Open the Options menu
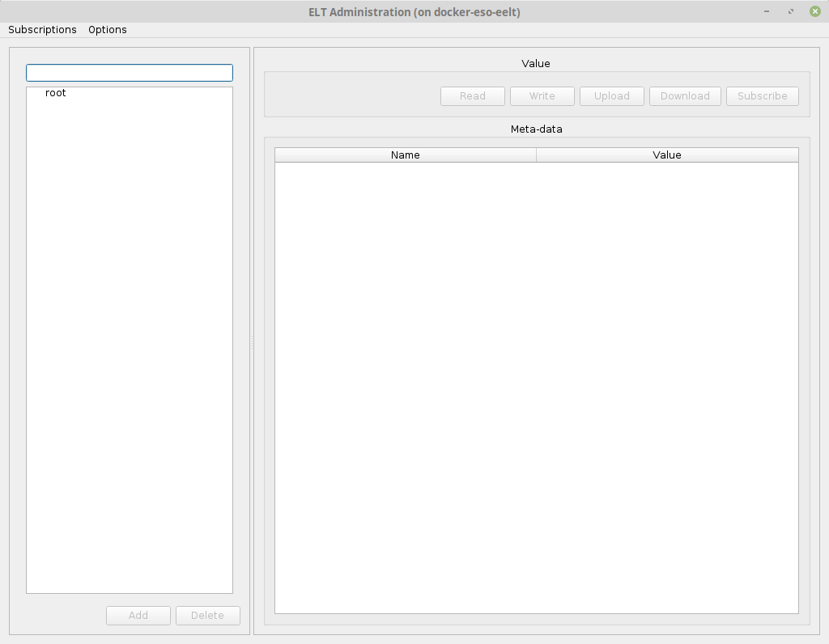829x644 pixels. (108, 30)
